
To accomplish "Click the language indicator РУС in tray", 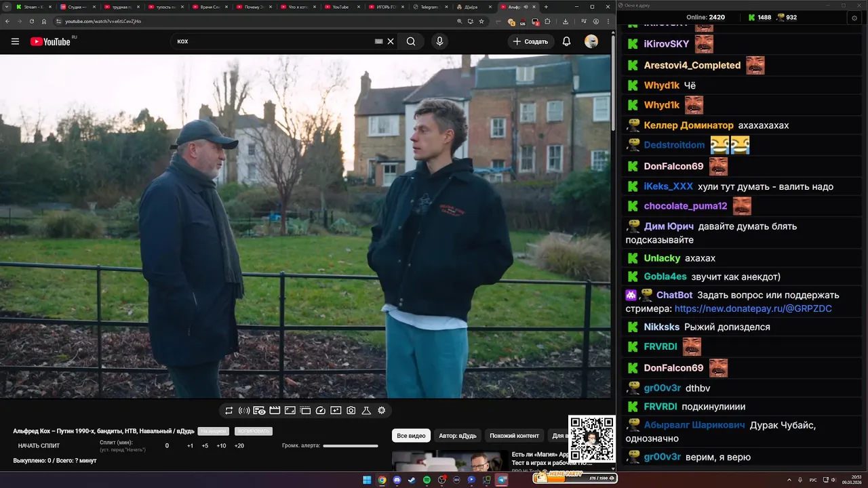I will pyautogui.click(x=813, y=480).
